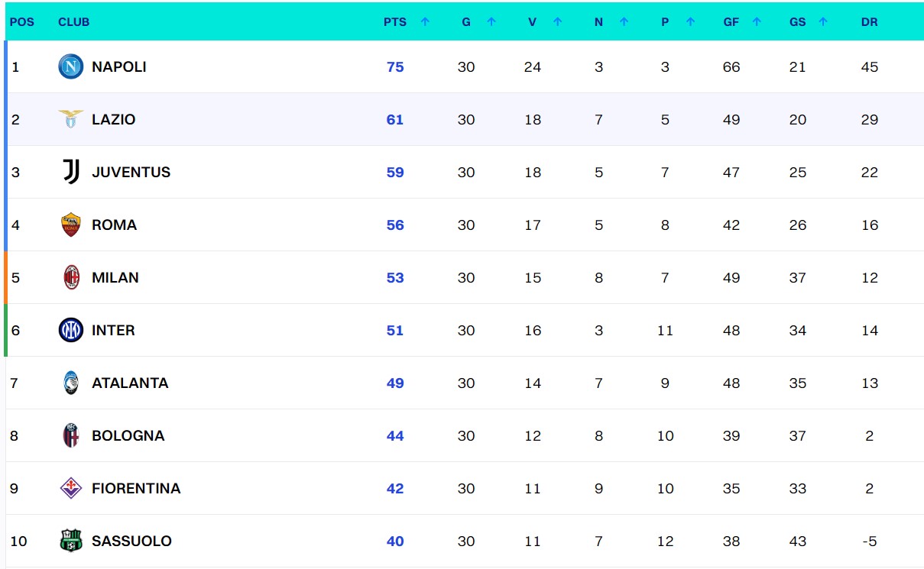Sort table by GS column arrow
The height and width of the screenshot is (569, 924).
pos(823,22)
